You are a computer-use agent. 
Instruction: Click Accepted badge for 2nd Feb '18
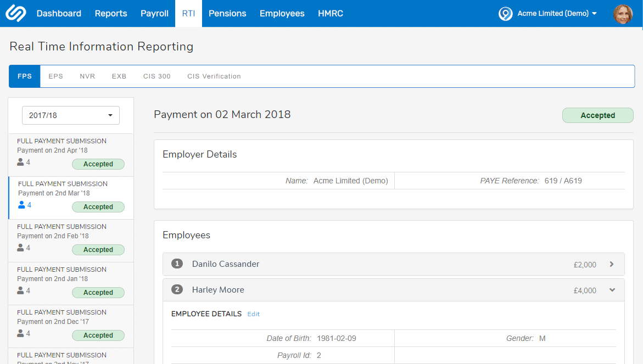click(x=98, y=250)
